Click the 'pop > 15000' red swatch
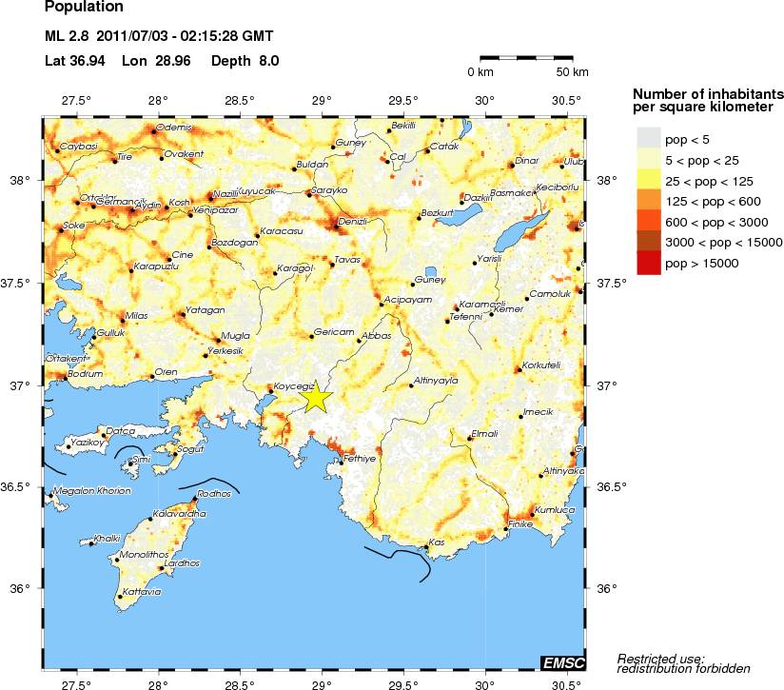 pos(647,264)
